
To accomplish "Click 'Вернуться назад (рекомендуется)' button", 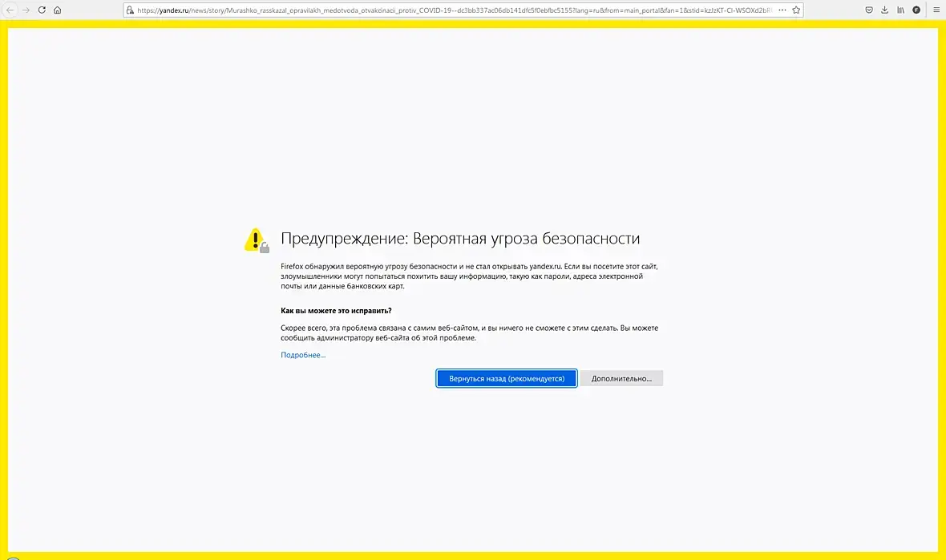I will (507, 379).
